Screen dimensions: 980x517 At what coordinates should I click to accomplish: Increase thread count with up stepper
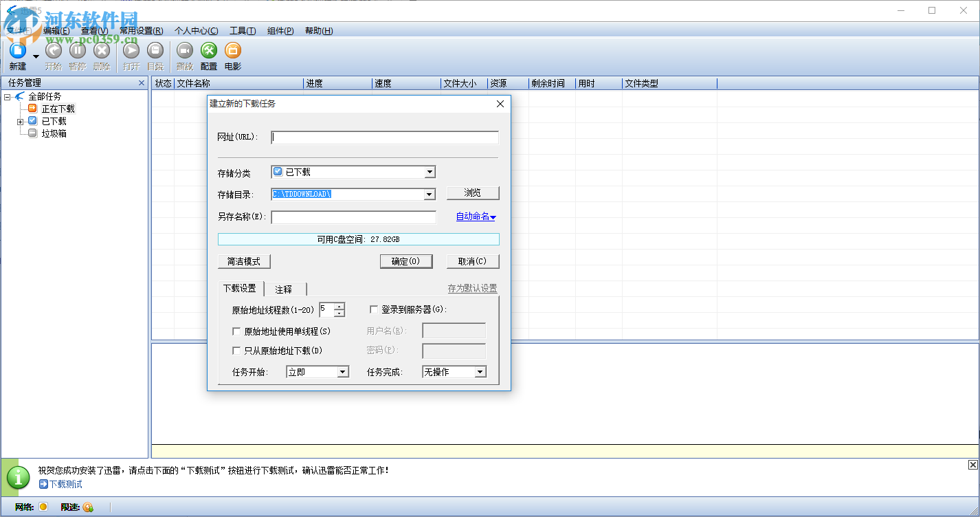(339, 306)
